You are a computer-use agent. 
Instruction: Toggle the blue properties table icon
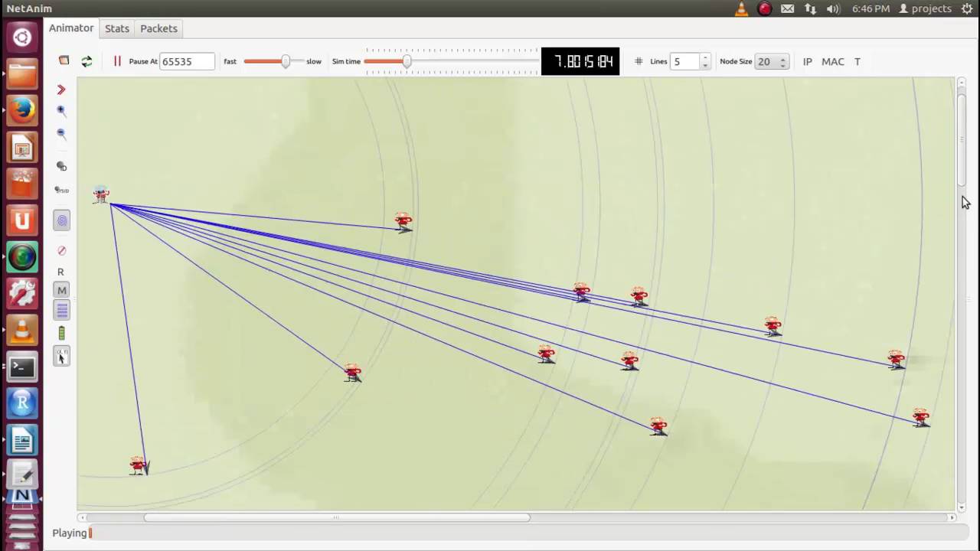point(62,310)
